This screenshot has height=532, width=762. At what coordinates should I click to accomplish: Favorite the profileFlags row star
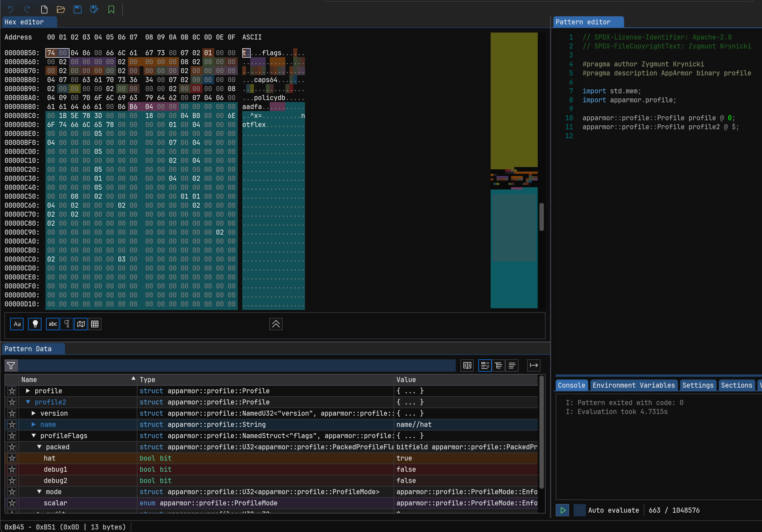pyautogui.click(x=12, y=436)
